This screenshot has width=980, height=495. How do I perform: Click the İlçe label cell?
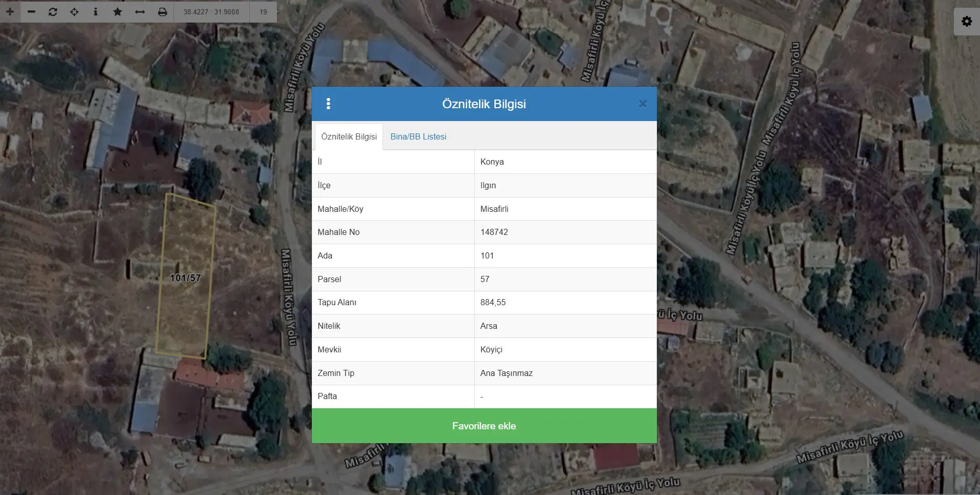click(393, 185)
